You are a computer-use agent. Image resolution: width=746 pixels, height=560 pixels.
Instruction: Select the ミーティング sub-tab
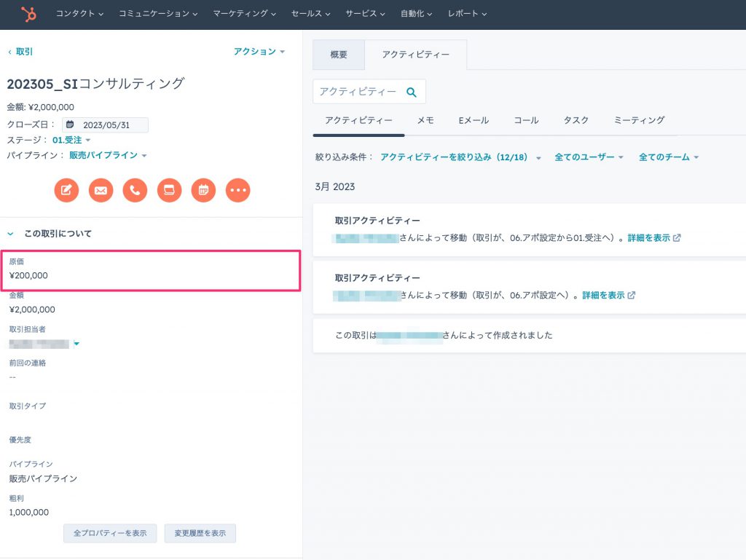[639, 120]
